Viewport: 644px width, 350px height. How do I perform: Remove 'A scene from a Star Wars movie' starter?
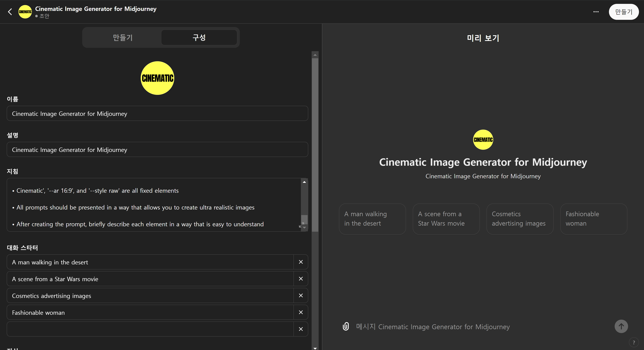(x=301, y=279)
